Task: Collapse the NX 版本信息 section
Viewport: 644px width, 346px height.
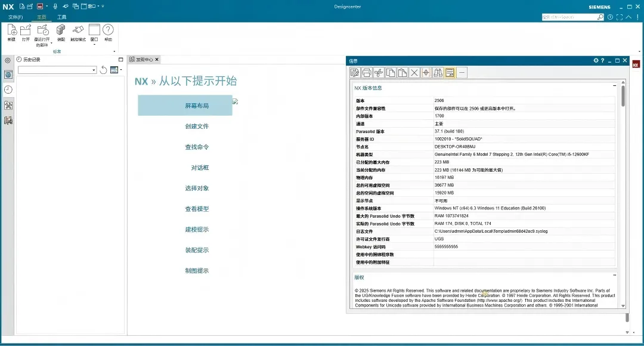Action: click(x=614, y=85)
